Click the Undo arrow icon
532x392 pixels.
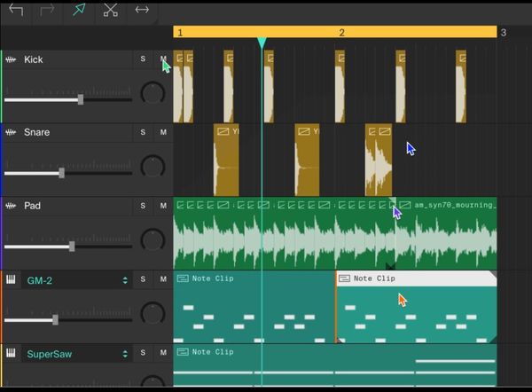coord(16,10)
